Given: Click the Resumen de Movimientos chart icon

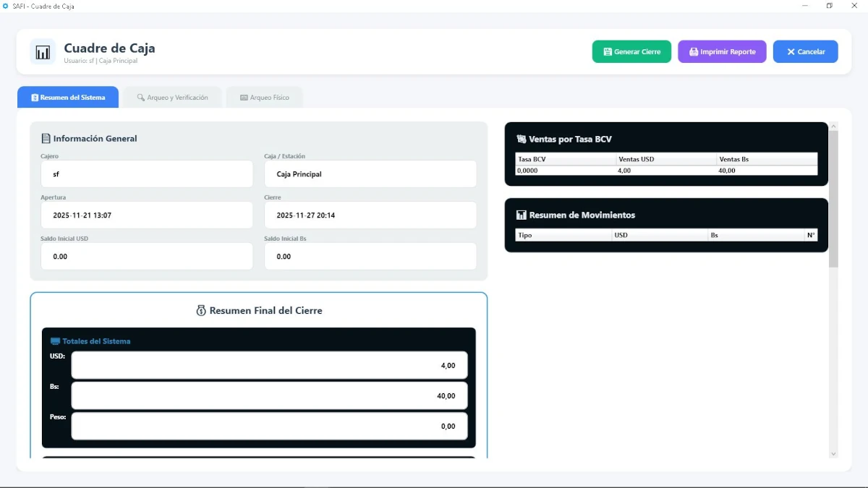Looking at the screenshot, I should (x=521, y=215).
